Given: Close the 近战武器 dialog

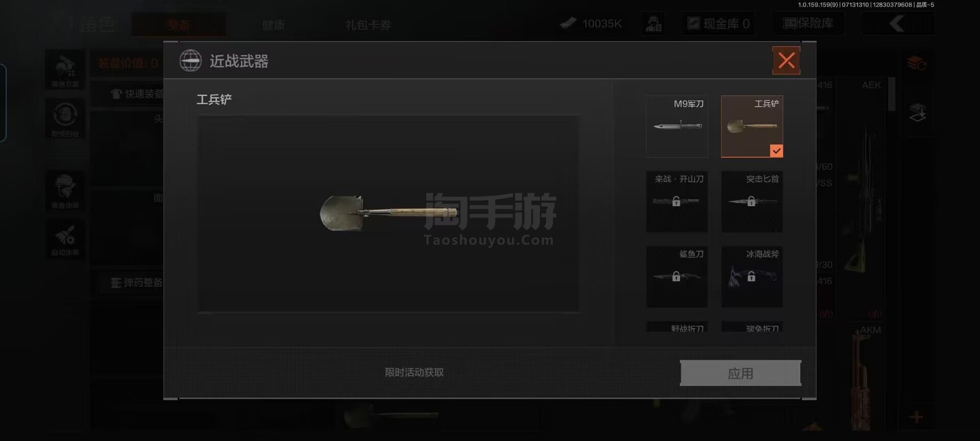Looking at the screenshot, I should (x=786, y=61).
